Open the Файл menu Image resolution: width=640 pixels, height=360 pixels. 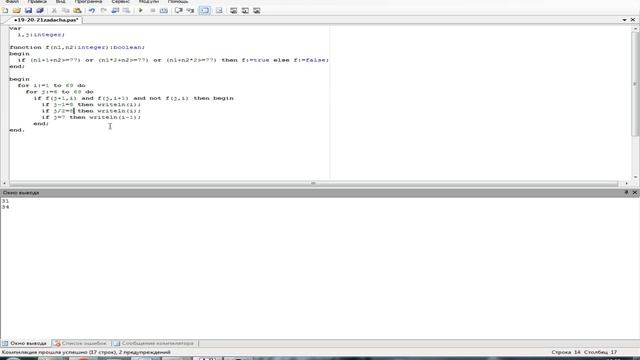click(12, 2)
